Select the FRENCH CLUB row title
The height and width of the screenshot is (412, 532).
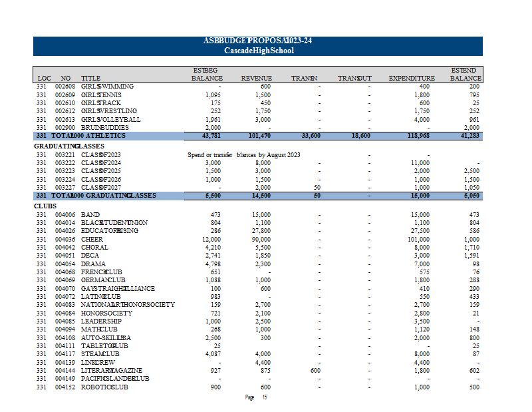click(102, 272)
